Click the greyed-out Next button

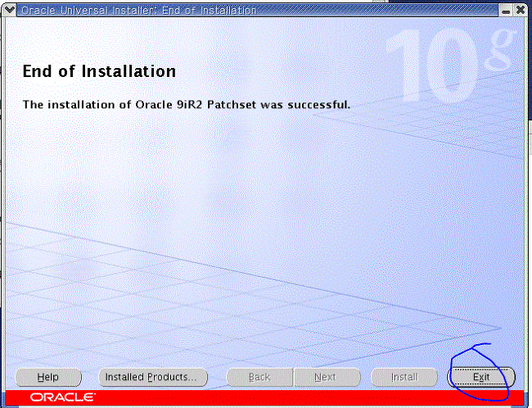(327, 377)
